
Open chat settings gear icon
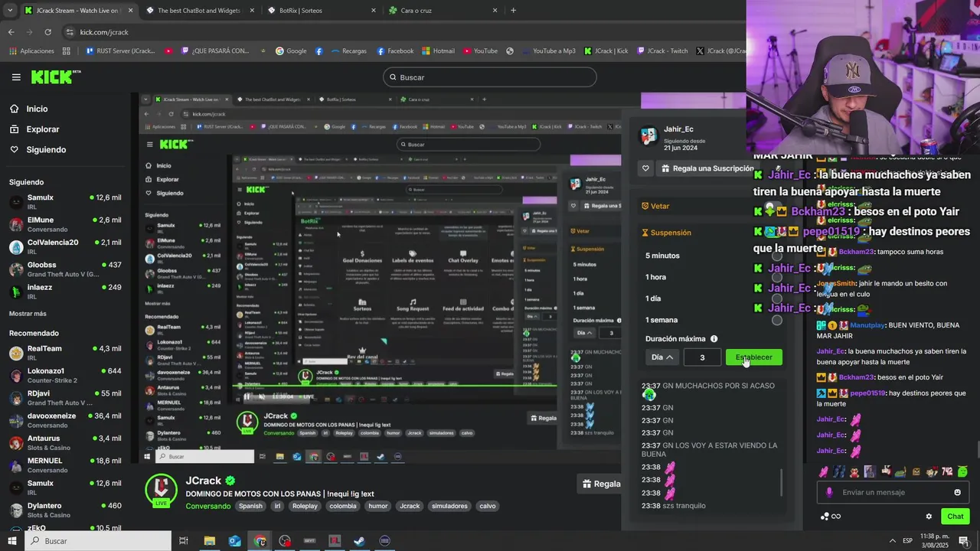pos(929,517)
